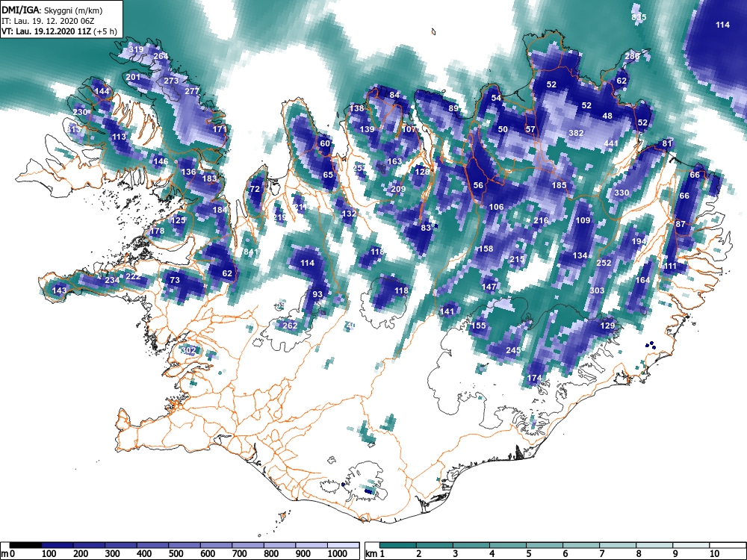Select the dark teal 1–2 km legend swatch
The image size is (747, 560).
coord(398,545)
